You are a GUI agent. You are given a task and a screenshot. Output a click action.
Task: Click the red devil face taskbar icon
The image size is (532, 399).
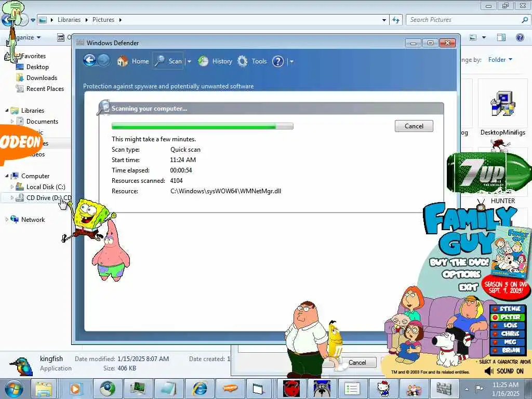pos(291,389)
